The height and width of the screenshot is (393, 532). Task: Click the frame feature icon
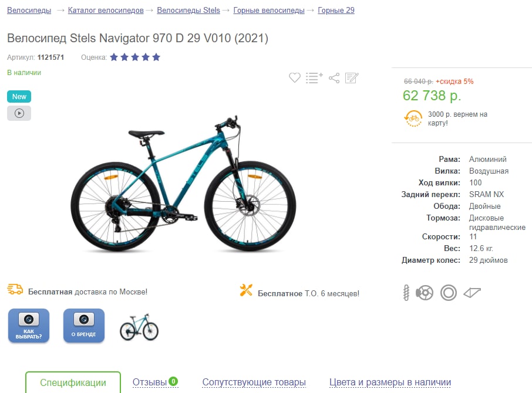(x=472, y=293)
